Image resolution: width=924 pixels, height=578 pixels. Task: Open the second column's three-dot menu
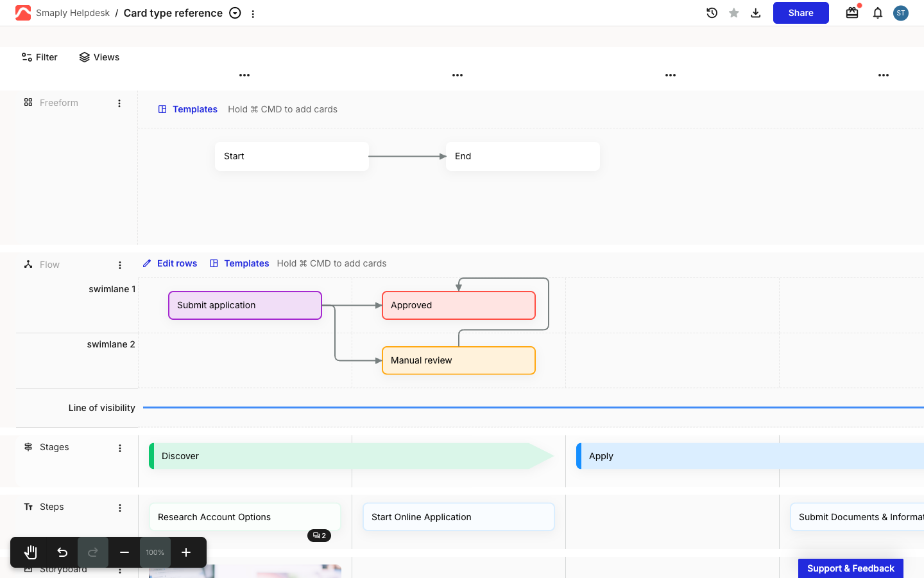pyautogui.click(x=458, y=75)
